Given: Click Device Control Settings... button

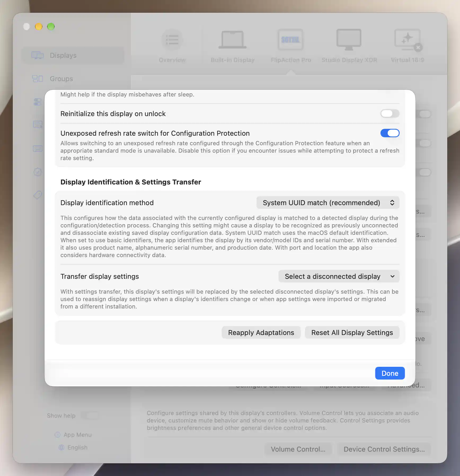Looking at the screenshot, I should coord(384,449).
